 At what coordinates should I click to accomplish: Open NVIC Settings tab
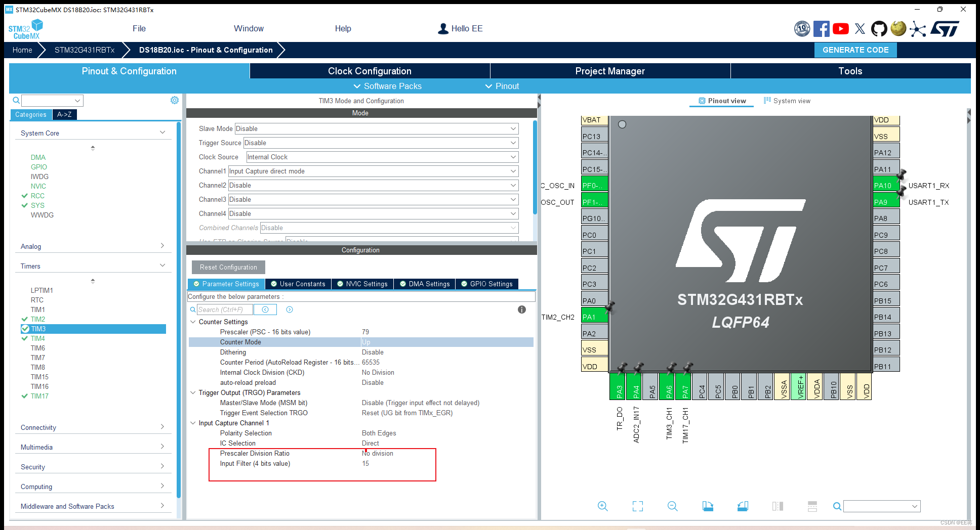coord(362,284)
